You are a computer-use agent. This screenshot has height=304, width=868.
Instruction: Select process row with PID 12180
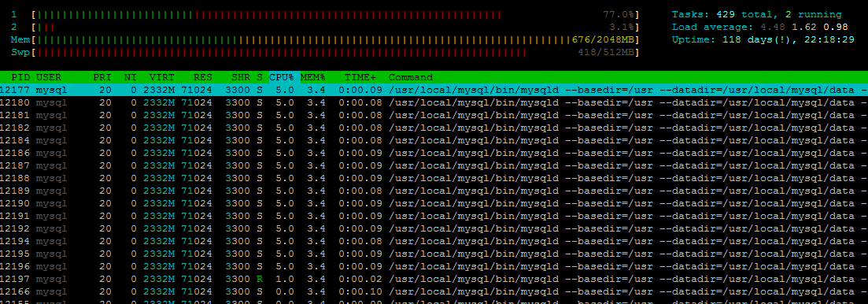(434, 102)
